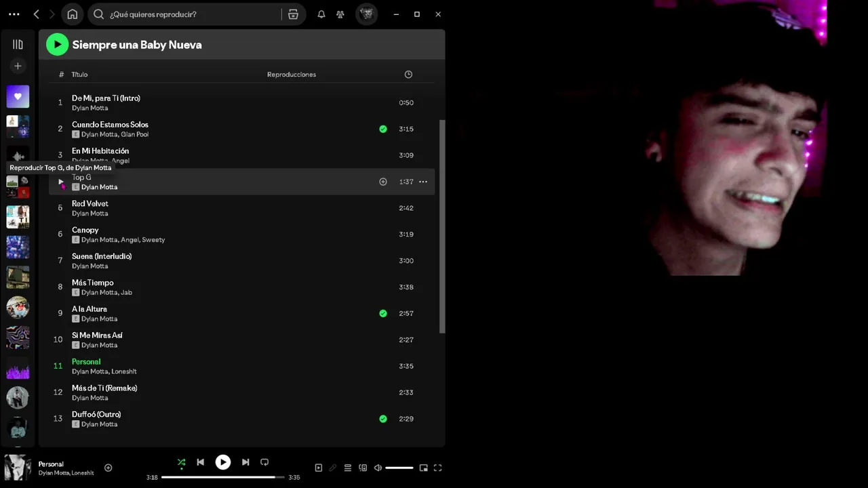
Task: Open the Home page
Action: click(x=73, y=14)
